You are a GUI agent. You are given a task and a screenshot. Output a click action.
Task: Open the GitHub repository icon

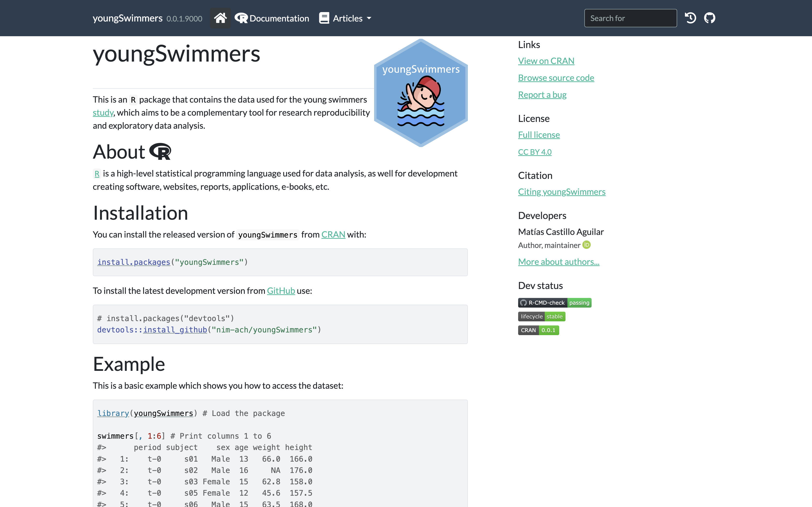click(709, 18)
